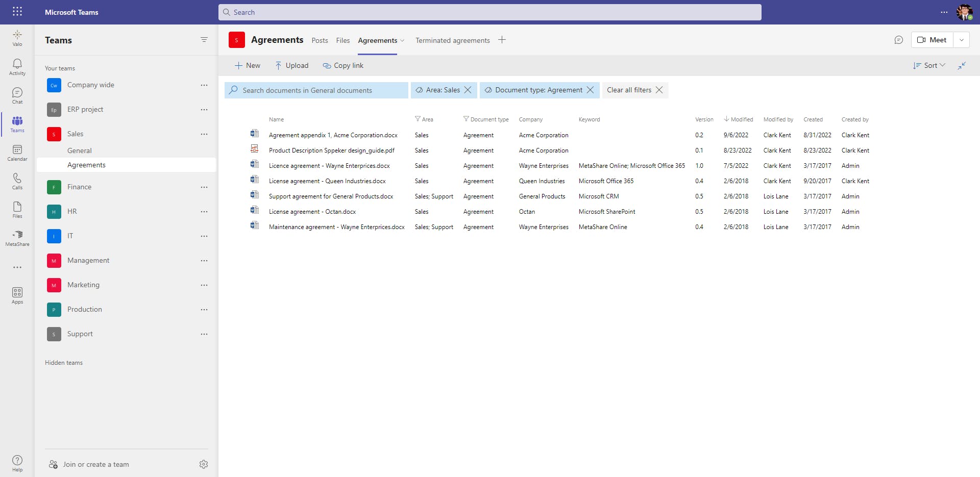Switch to Terminated agreements tab
The image size is (980, 477).
[452, 40]
